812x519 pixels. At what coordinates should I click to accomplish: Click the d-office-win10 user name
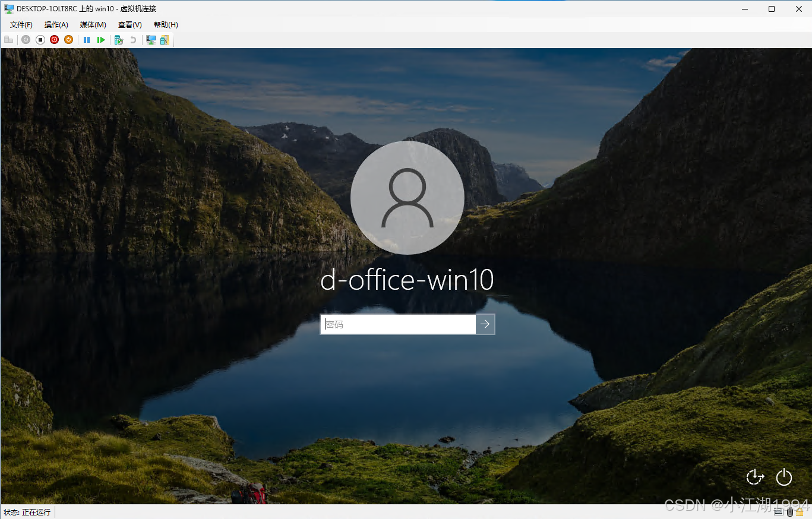tap(407, 280)
